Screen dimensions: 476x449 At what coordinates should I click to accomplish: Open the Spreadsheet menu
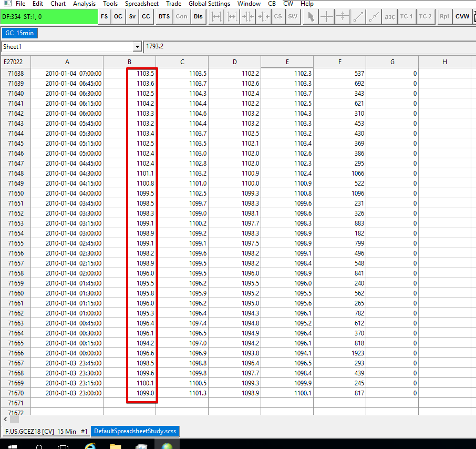point(142,4)
